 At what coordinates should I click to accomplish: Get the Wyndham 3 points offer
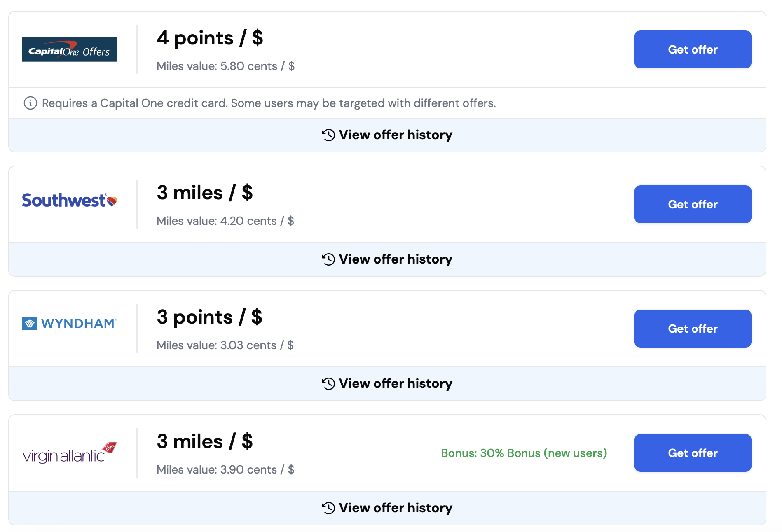click(693, 329)
